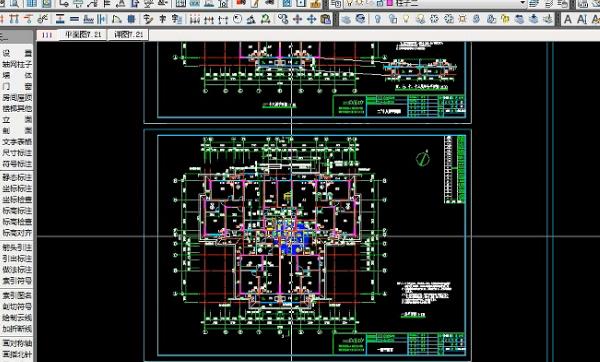Click the single-line text A icon
This screenshot has height=362, width=600.
coord(568,19)
